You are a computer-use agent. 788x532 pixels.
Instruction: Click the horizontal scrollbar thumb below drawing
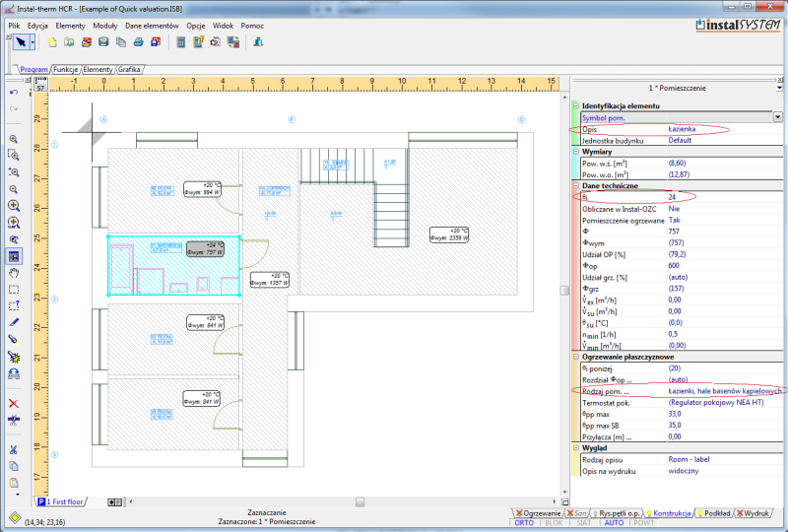point(360,501)
